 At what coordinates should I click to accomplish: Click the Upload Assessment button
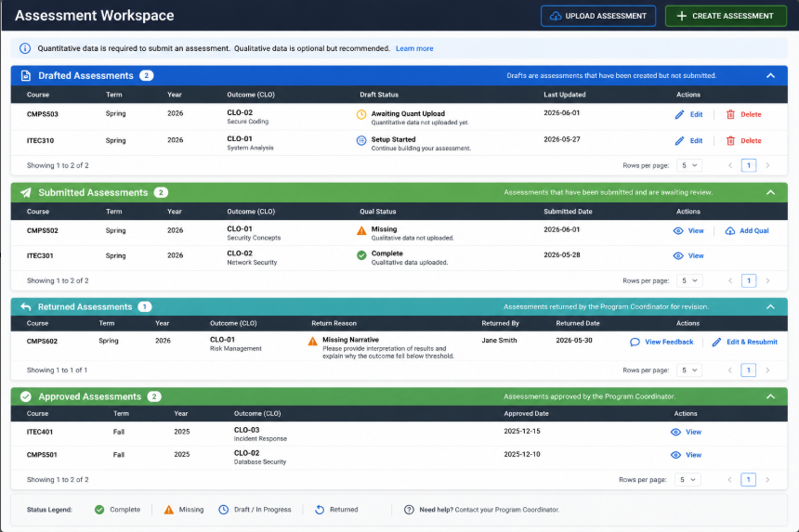coord(597,16)
